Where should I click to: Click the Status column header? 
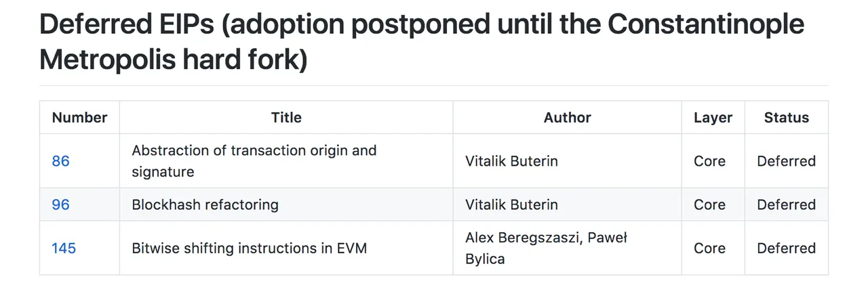787,118
